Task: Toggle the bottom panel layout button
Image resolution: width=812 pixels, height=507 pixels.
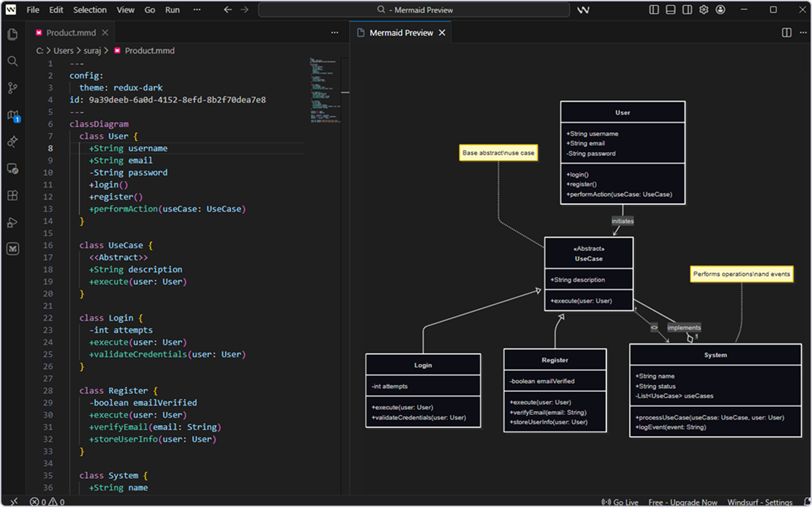Action: point(670,10)
